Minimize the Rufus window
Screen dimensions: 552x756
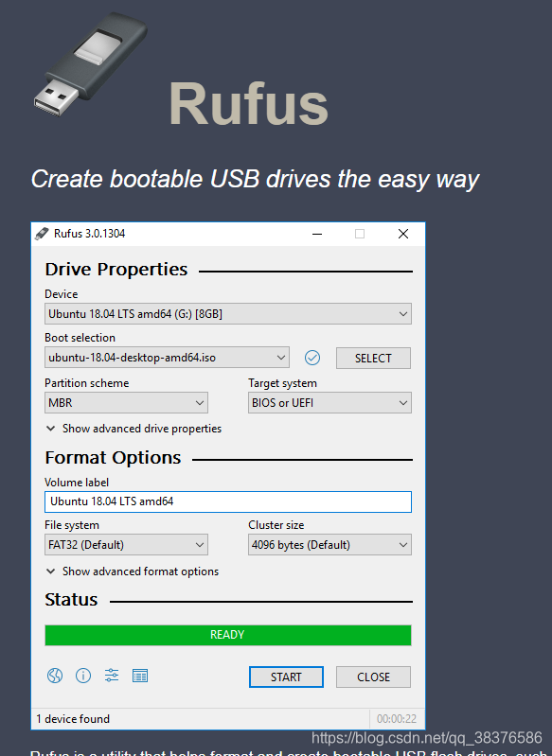click(317, 234)
